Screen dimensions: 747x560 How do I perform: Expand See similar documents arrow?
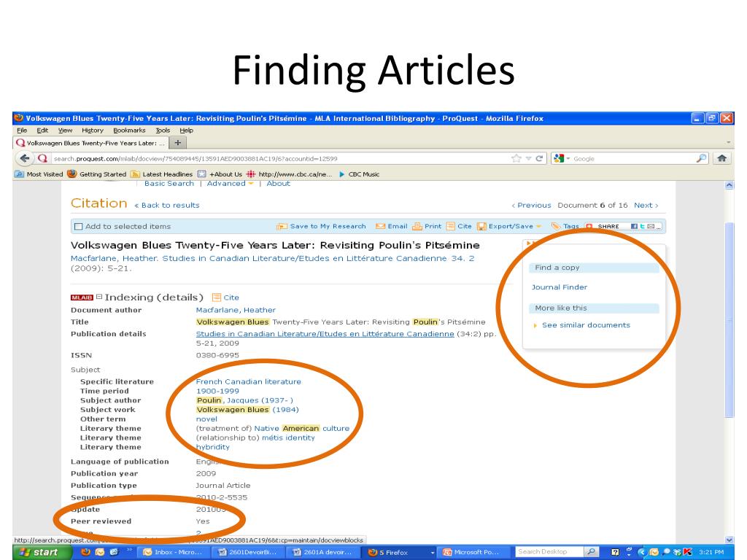pos(535,325)
